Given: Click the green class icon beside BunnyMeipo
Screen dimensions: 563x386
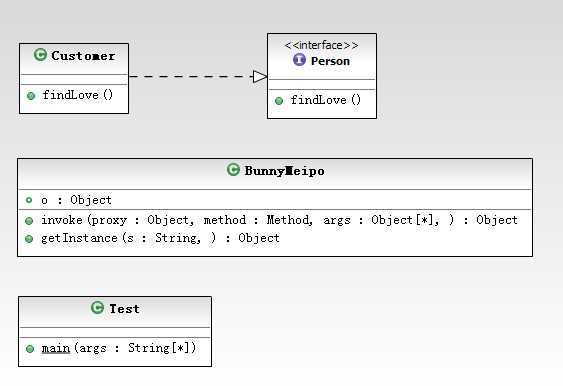Looking at the screenshot, I should [233, 169].
